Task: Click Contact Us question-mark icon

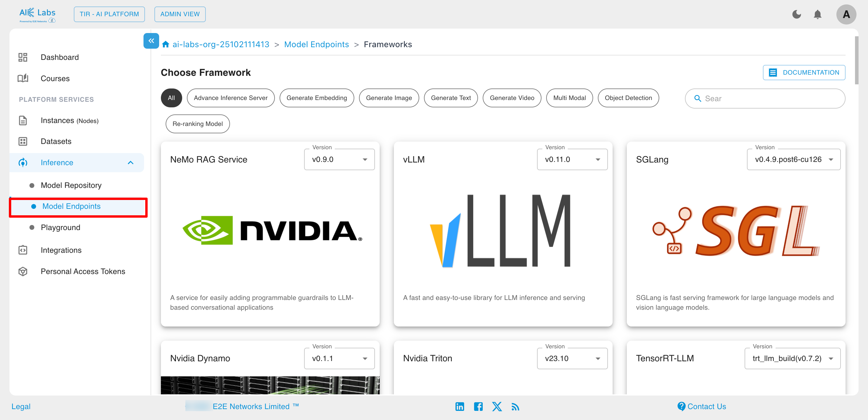Action: coord(681,406)
